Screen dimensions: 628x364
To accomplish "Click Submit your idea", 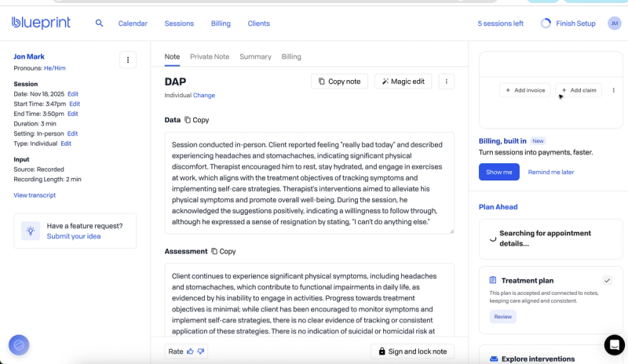I will click(x=74, y=236).
